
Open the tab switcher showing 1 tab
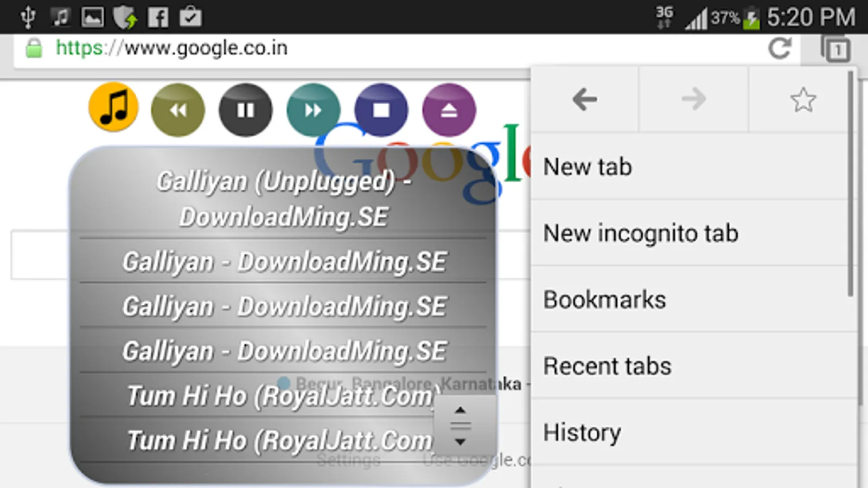[835, 49]
